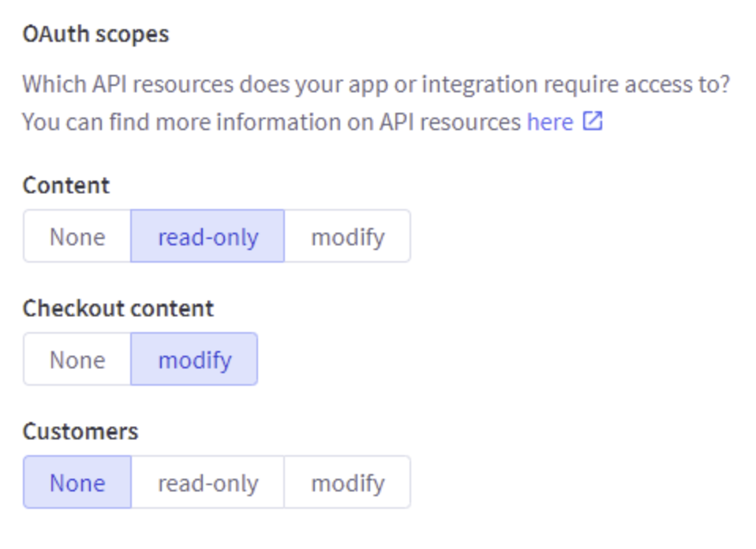The width and height of the screenshot is (756, 549).
Task: Enable modify for Checkout content
Action: click(194, 359)
